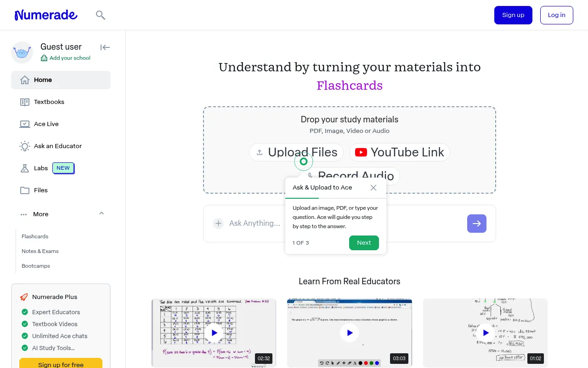The height and width of the screenshot is (368, 588).
Task: Play the dice probability video
Action: click(214, 333)
